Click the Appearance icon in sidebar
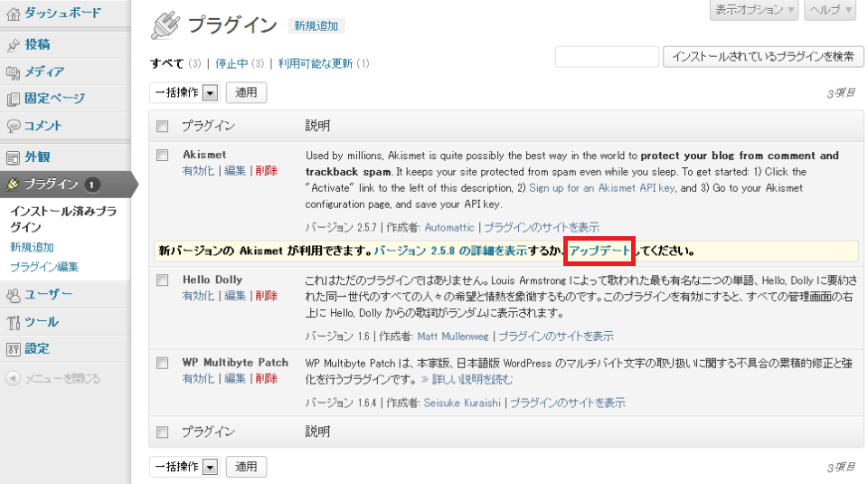Screen dimensions: 868x484 point(13,157)
